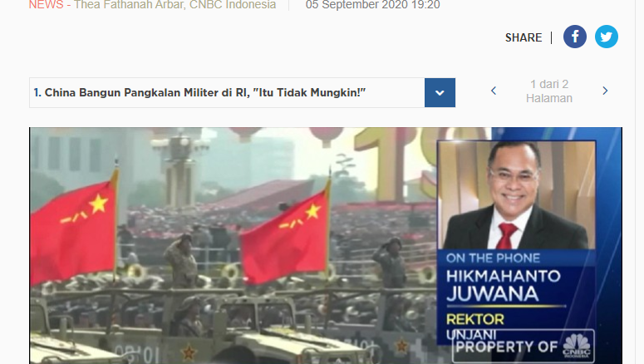Go to the previous halaman arrow
The height and width of the screenshot is (364, 644).
tap(494, 91)
